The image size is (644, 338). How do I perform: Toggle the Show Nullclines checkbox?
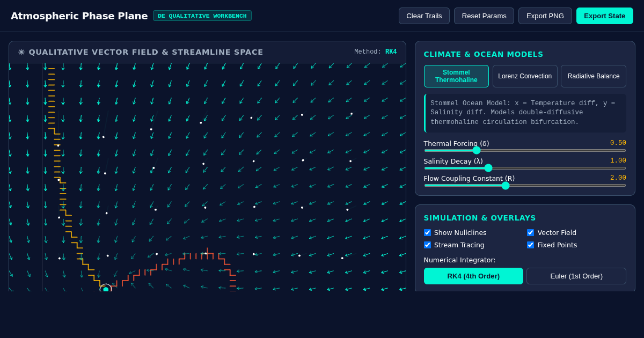coord(427,232)
